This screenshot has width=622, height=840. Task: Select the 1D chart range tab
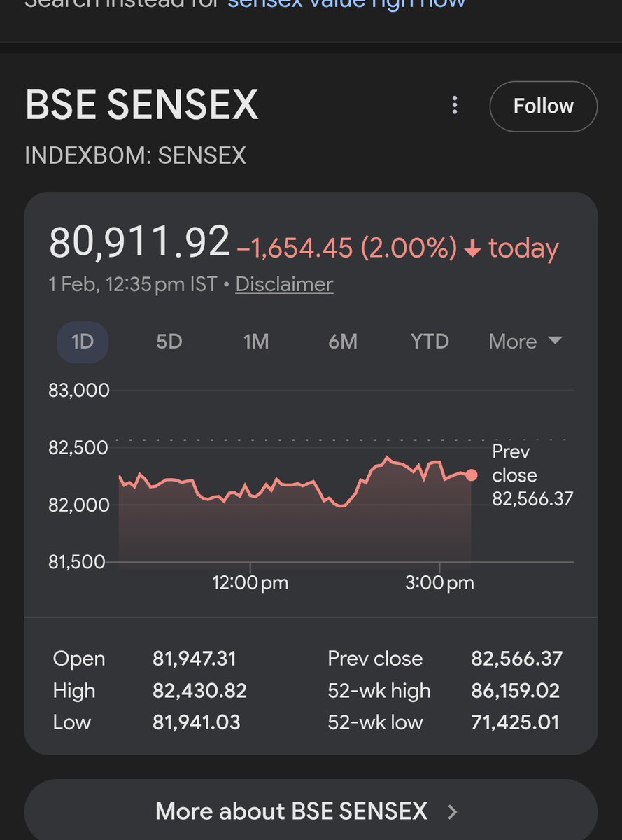tap(83, 342)
